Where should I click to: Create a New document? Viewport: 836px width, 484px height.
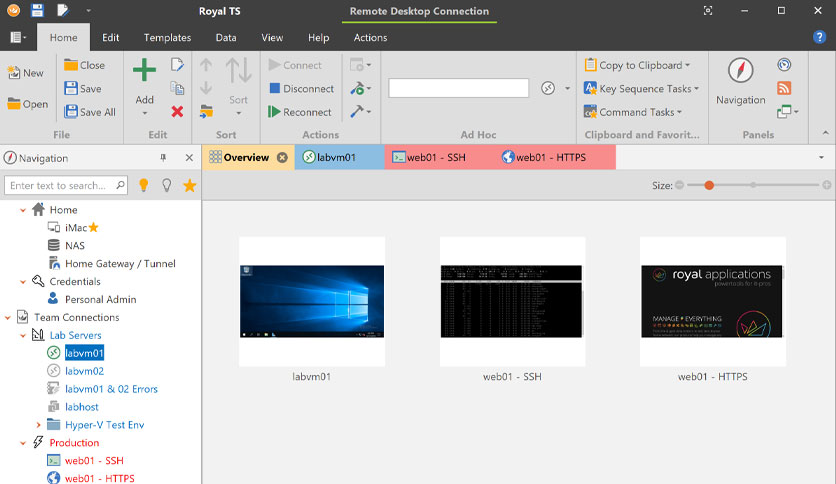(x=25, y=73)
